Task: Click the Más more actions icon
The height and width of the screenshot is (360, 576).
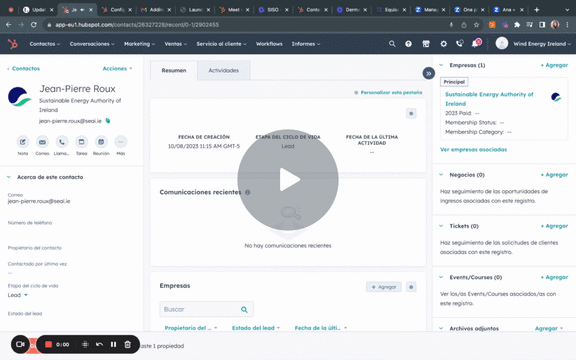Action: click(x=120, y=142)
